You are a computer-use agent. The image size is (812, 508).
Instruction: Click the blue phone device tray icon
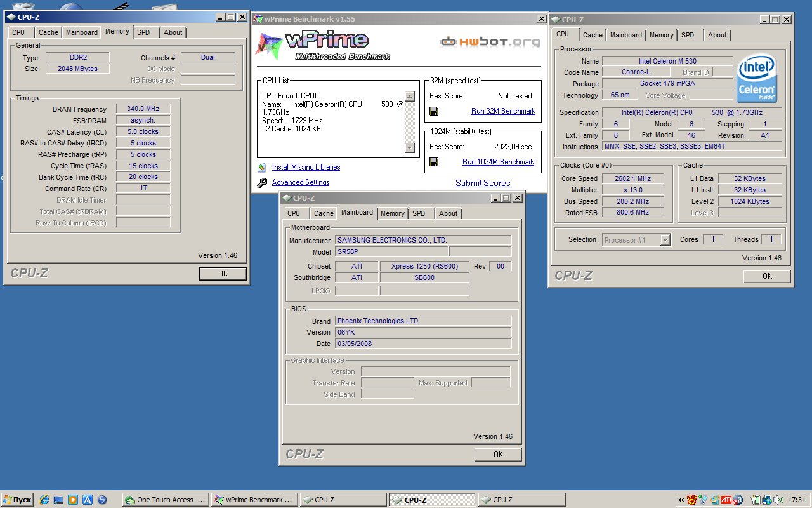click(x=704, y=500)
